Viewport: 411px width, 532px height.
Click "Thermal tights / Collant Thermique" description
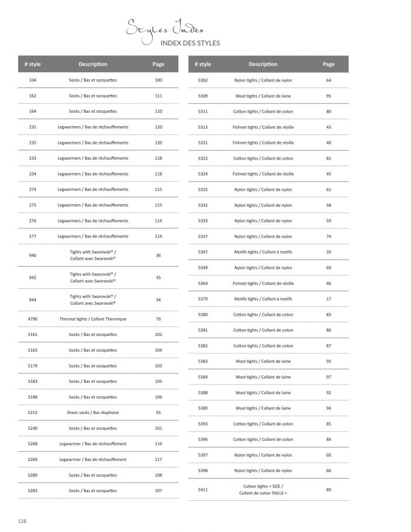93,319
